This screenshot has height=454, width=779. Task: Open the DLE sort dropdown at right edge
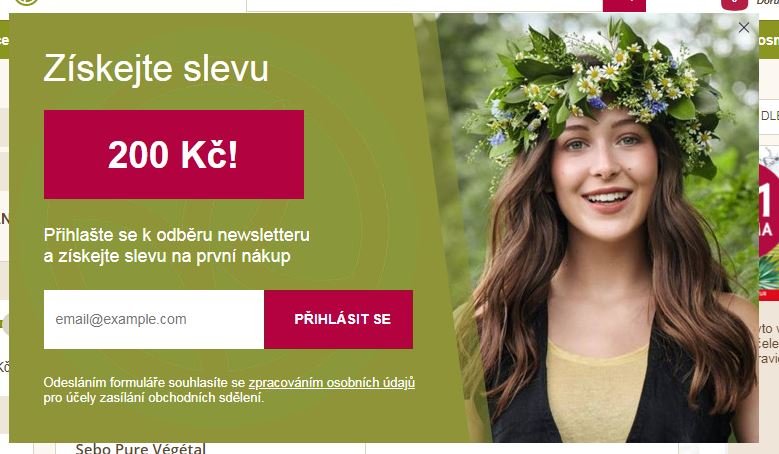click(x=769, y=116)
